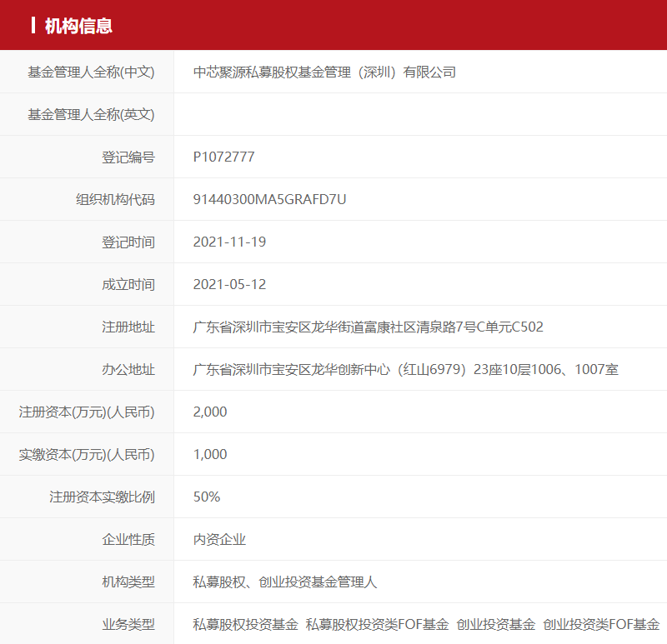667x644 pixels.
Task: Select establishment date 2021-05-12
Action: pyautogui.click(x=230, y=284)
